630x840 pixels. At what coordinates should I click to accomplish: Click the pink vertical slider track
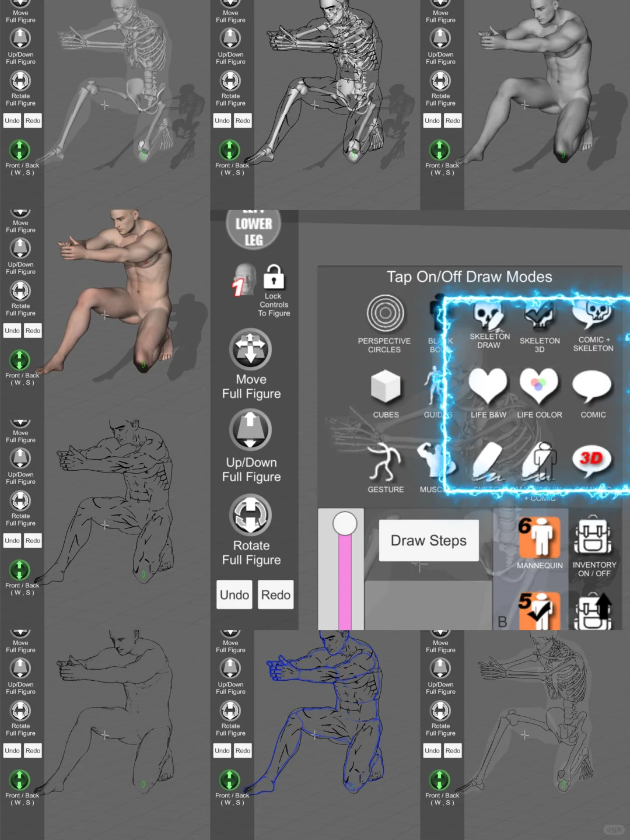coord(345,583)
